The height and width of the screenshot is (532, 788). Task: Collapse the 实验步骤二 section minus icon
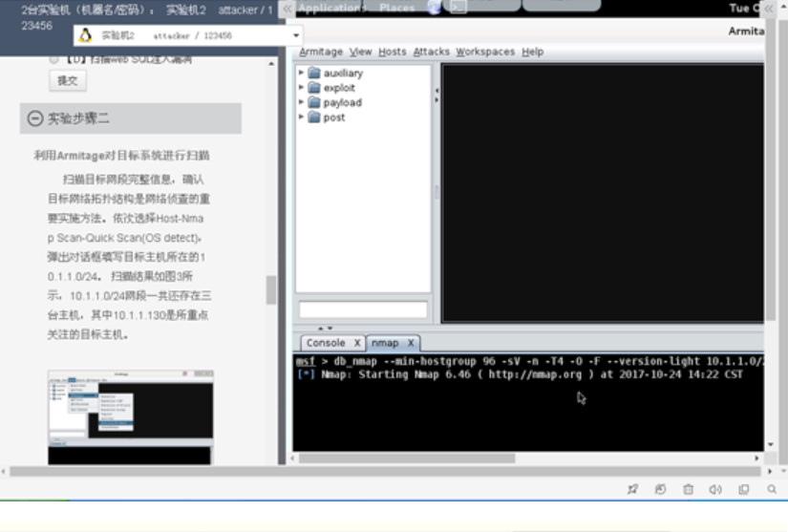click(35, 118)
